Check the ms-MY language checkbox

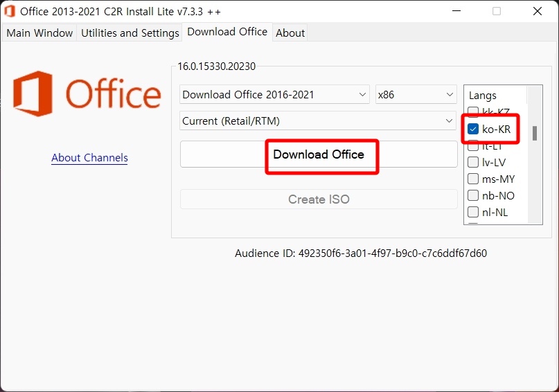coord(472,179)
